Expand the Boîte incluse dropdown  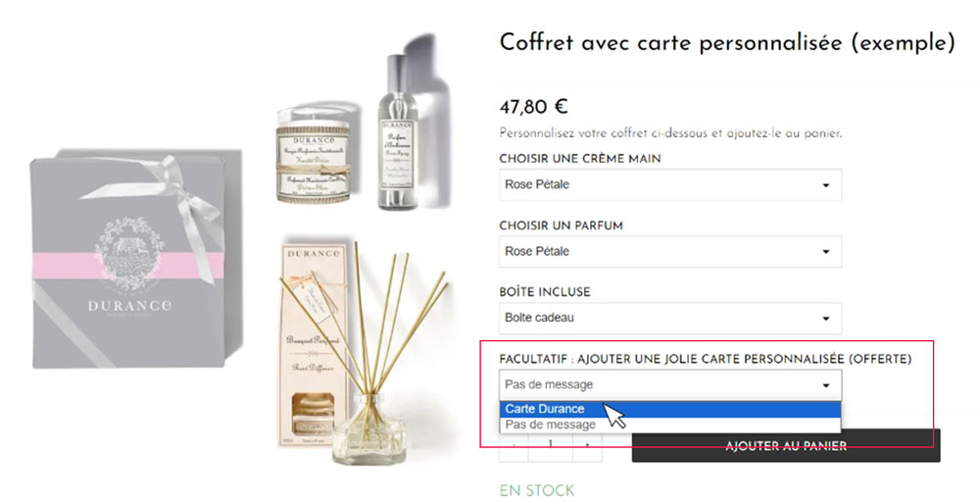pos(670,318)
